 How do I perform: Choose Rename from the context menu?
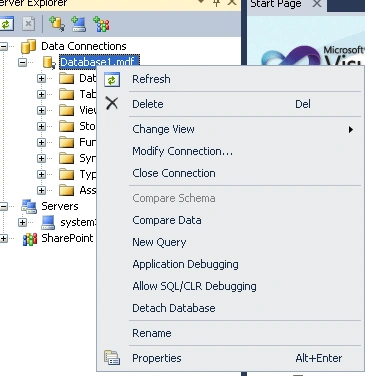pos(230,333)
